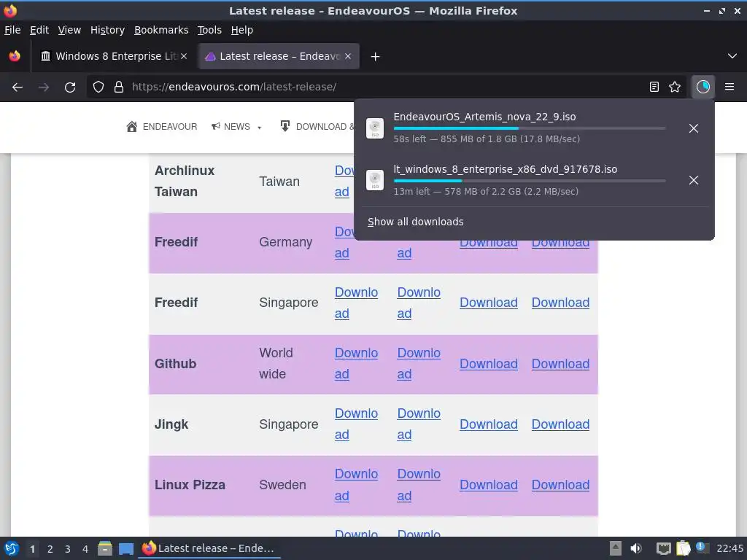Click the Windows 8 iso progress bar

click(530, 181)
